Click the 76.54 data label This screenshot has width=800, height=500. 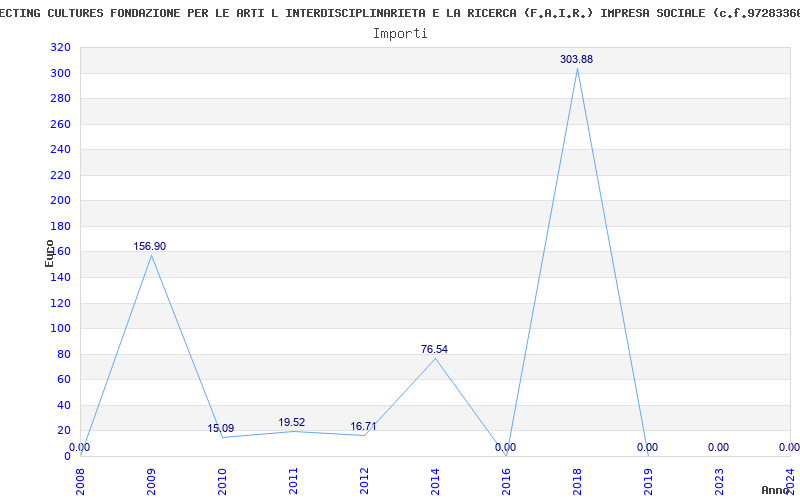pyautogui.click(x=434, y=349)
